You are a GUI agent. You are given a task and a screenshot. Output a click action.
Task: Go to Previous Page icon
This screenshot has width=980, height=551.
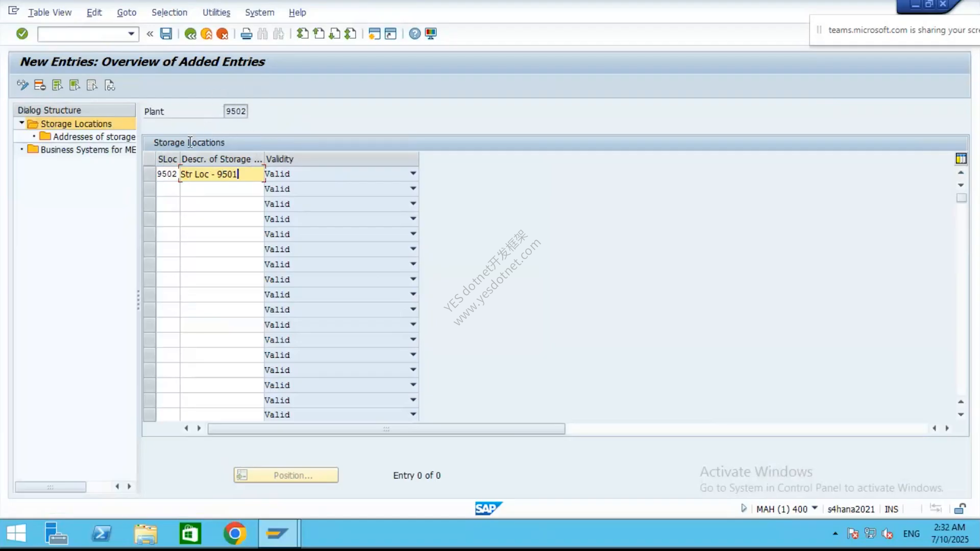click(318, 34)
